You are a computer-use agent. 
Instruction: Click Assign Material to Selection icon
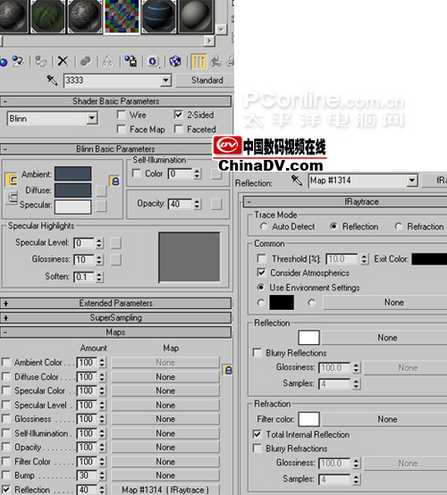pyautogui.click(x=40, y=61)
